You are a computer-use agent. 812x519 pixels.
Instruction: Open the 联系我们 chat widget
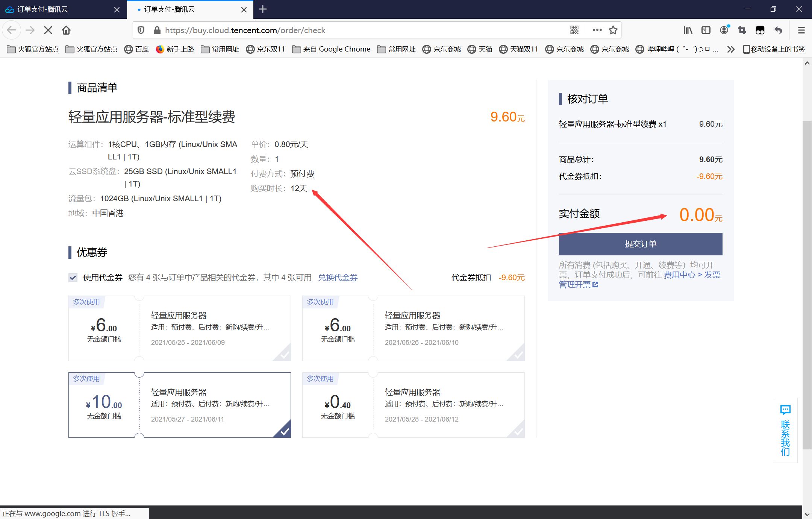tap(785, 430)
